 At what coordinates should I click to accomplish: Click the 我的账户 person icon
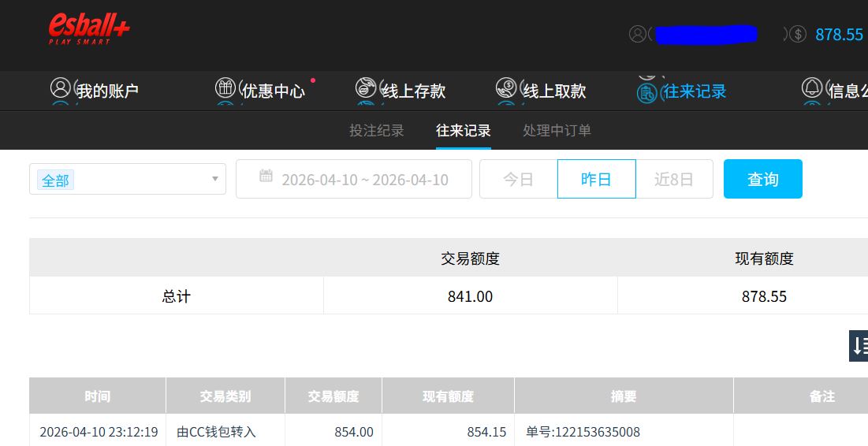click(x=61, y=88)
